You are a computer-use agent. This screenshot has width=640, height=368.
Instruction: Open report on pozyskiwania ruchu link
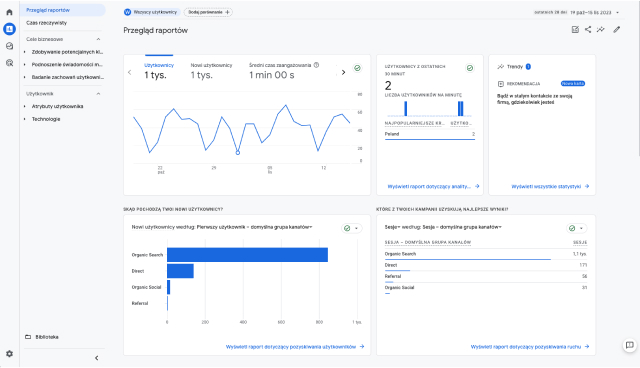530,347
